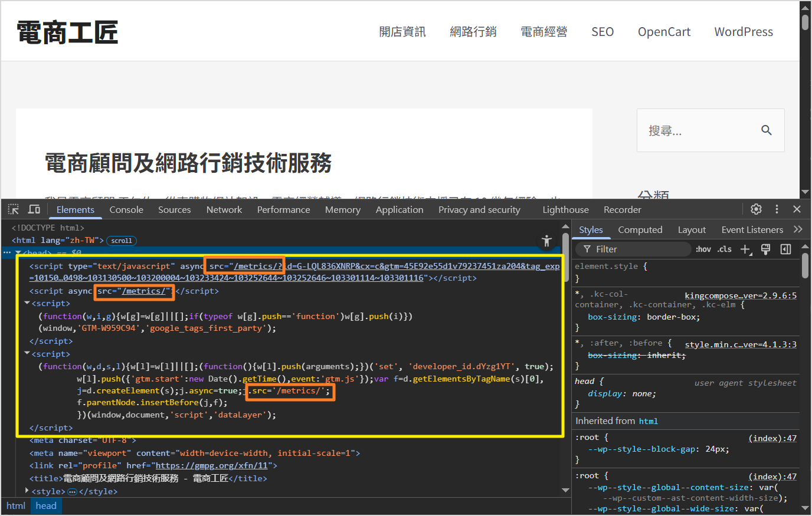Open (index):47 link for --wp--style--block-gap rule
Viewport: 812px width, 516px height.
tap(772, 438)
